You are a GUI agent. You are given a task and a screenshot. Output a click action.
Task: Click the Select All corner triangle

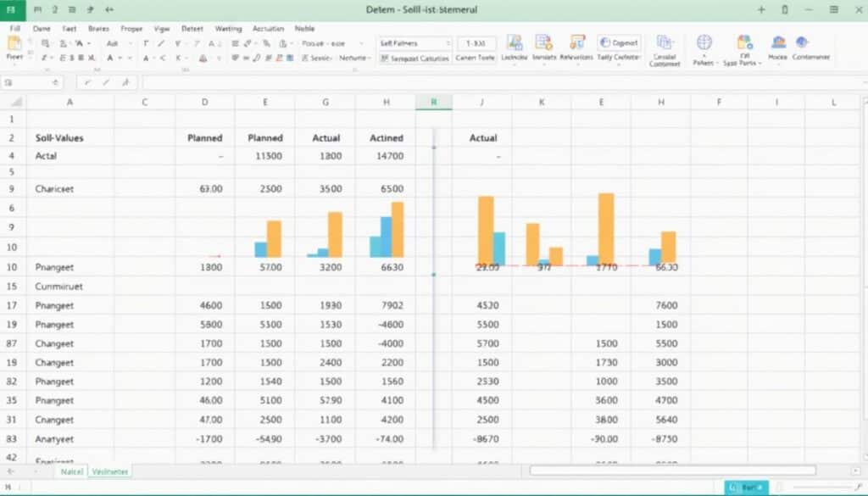(x=17, y=103)
